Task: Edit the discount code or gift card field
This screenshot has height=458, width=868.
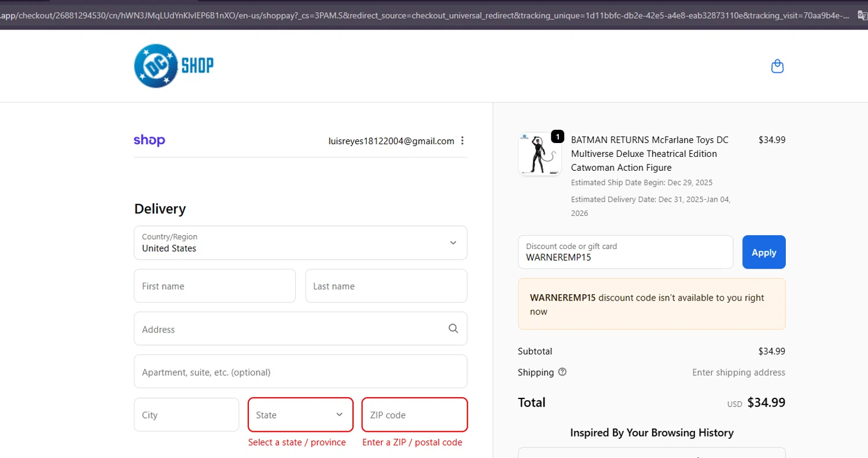Action: point(625,252)
